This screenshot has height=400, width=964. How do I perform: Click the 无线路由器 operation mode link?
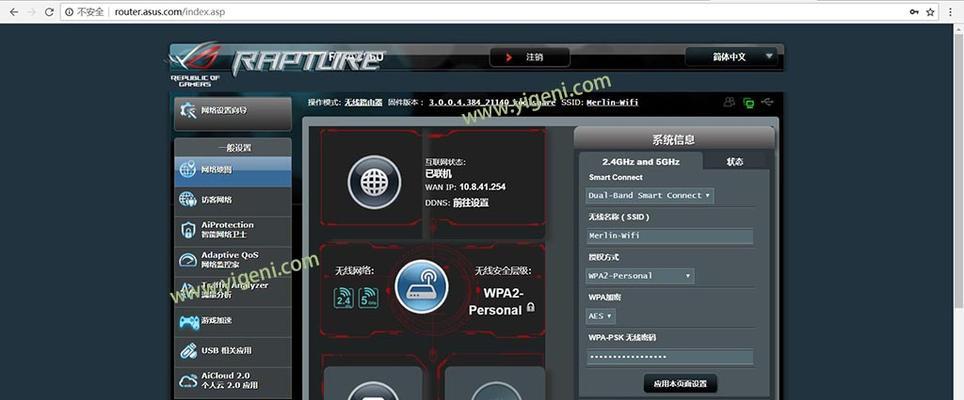coord(363,103)
